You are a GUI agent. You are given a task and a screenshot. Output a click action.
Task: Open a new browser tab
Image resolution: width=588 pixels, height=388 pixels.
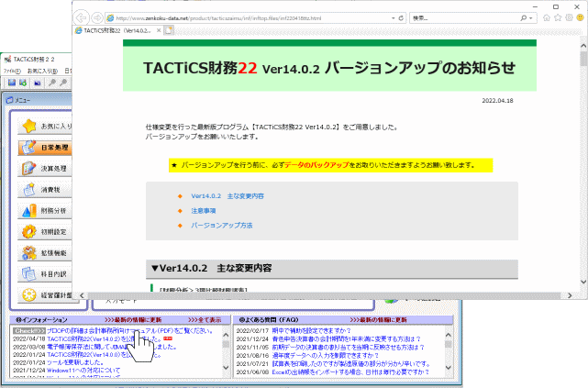(169, 30)
